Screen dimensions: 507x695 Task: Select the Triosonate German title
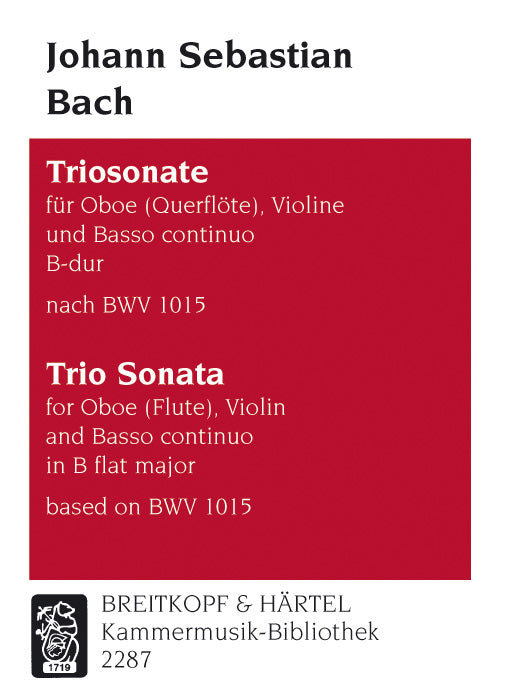(x=127, y=173)
